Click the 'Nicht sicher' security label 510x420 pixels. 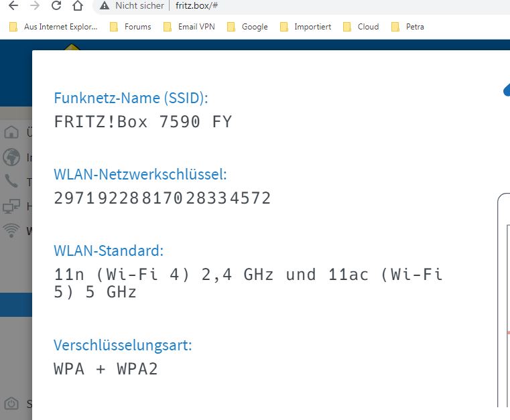coord(139,5)
